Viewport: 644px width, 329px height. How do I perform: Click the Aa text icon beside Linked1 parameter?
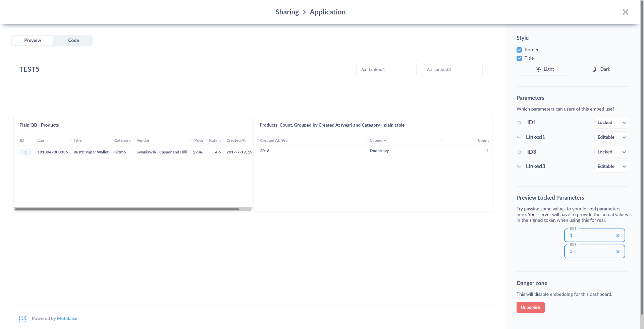pyautogui.click(x=519, y=137)
